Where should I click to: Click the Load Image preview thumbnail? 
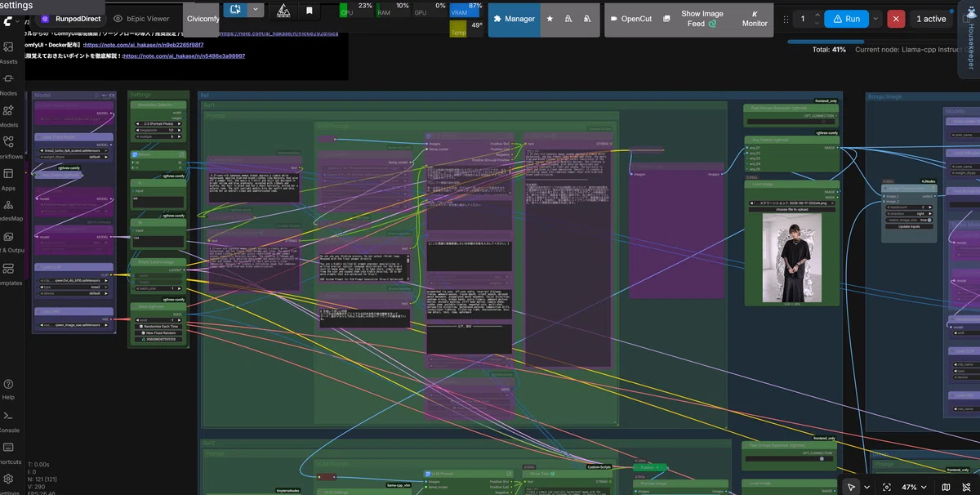791,258
